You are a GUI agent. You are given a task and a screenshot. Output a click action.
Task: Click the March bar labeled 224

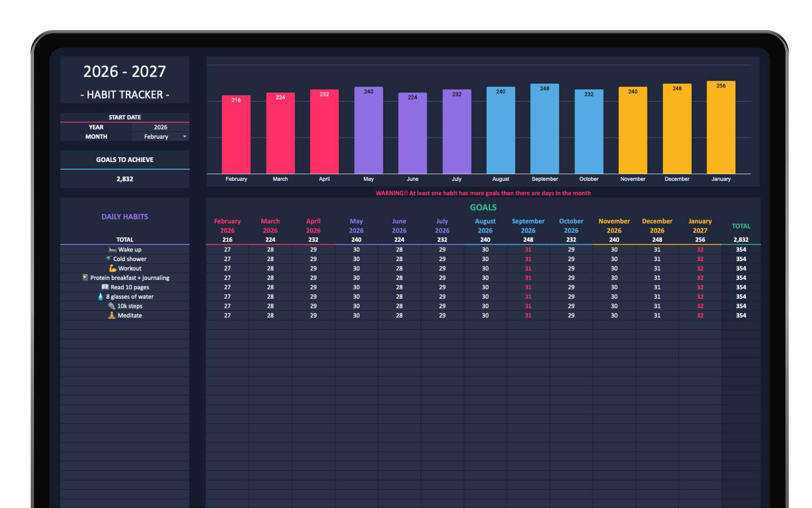(280, 133)
